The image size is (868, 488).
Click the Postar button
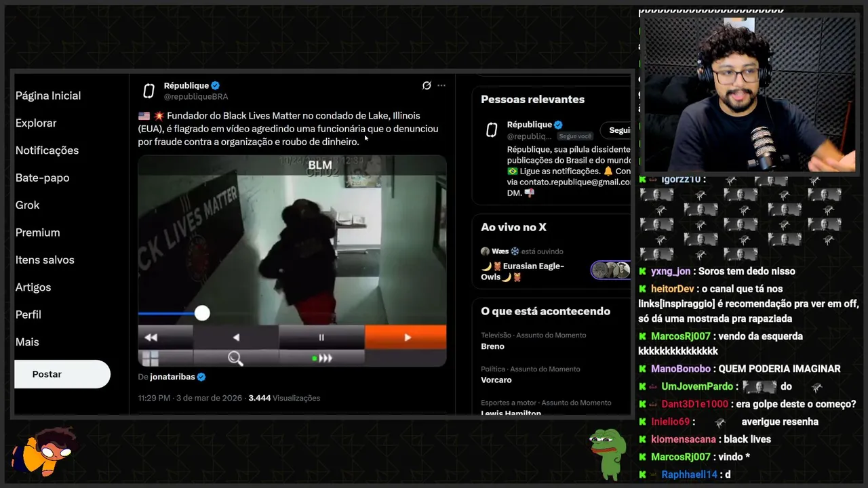62,374
